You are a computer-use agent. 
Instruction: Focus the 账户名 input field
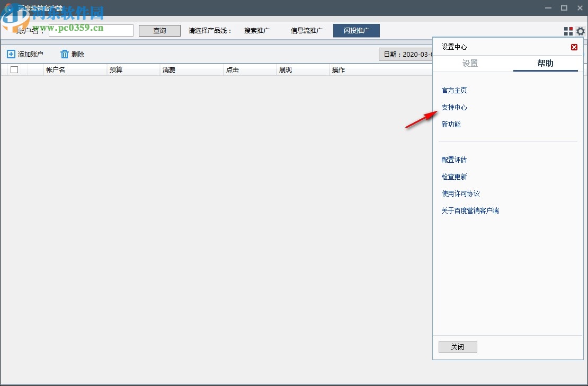pyautogui.click(x=91, y=30)
